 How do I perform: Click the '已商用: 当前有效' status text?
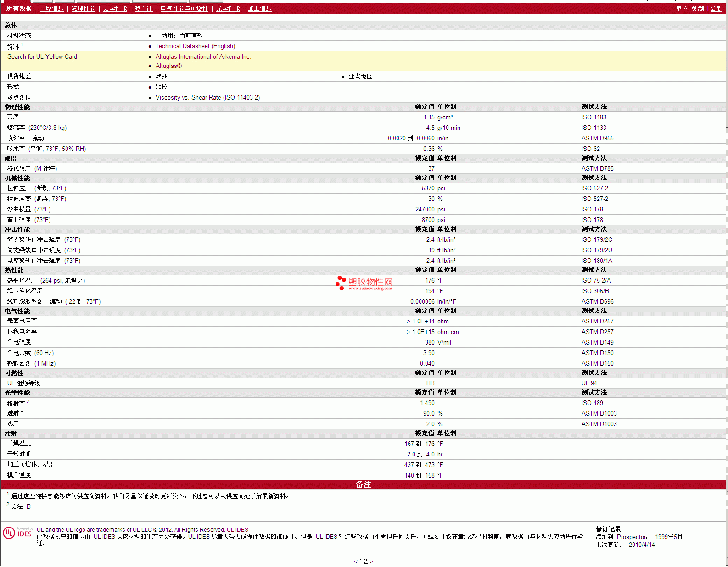pos(179,35)
